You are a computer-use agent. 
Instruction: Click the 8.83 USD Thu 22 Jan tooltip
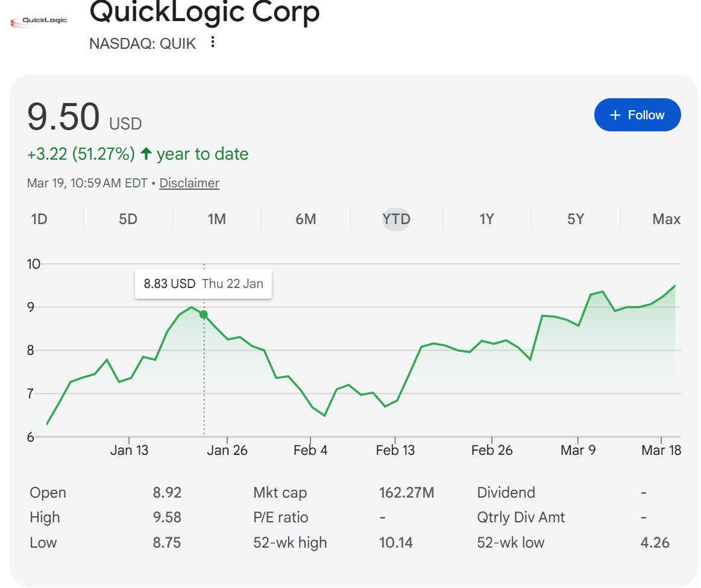tap(203, 284)
